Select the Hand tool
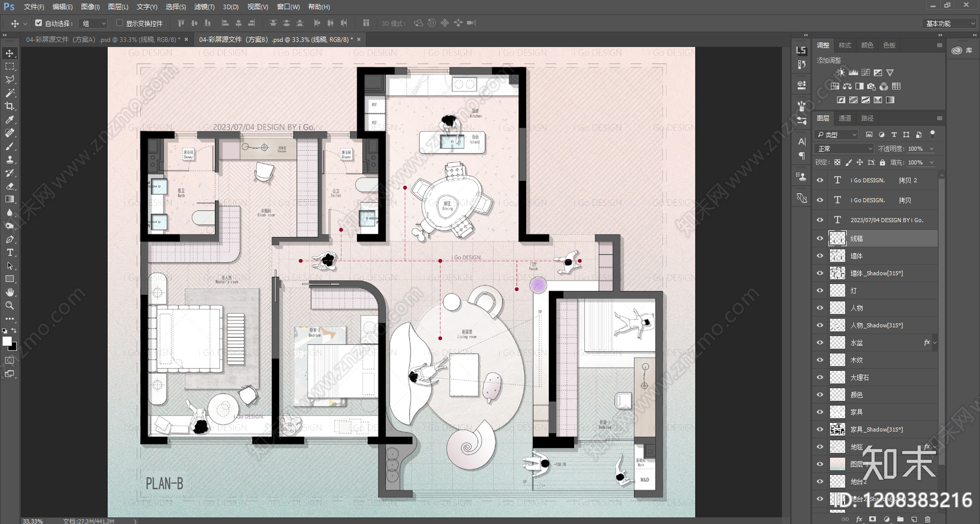 [10, 292]
